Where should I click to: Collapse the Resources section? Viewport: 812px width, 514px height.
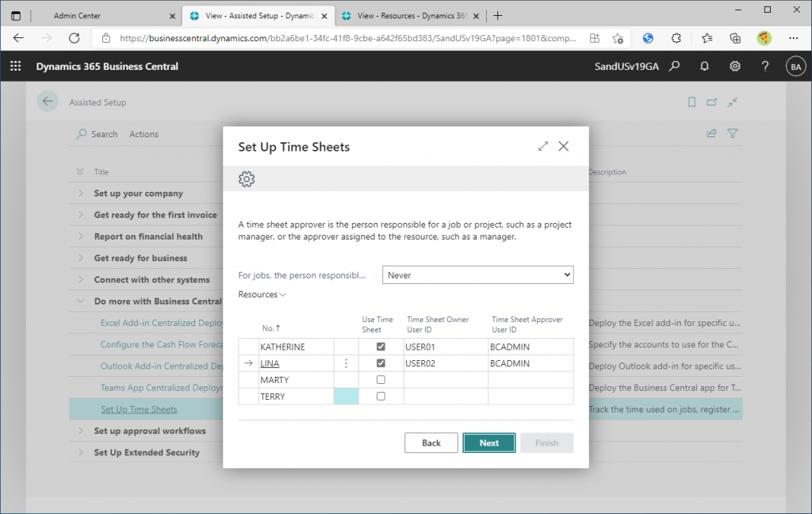click(262, 294)
